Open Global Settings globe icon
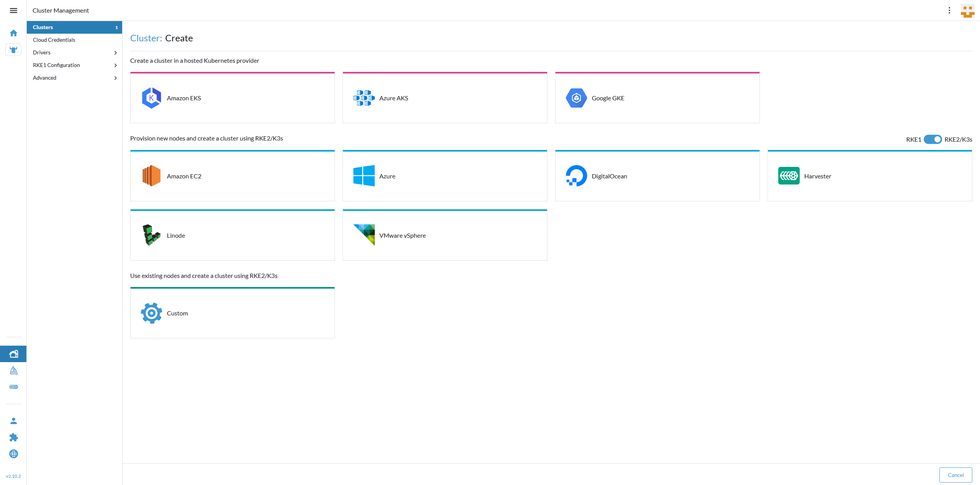 (13, 454)
